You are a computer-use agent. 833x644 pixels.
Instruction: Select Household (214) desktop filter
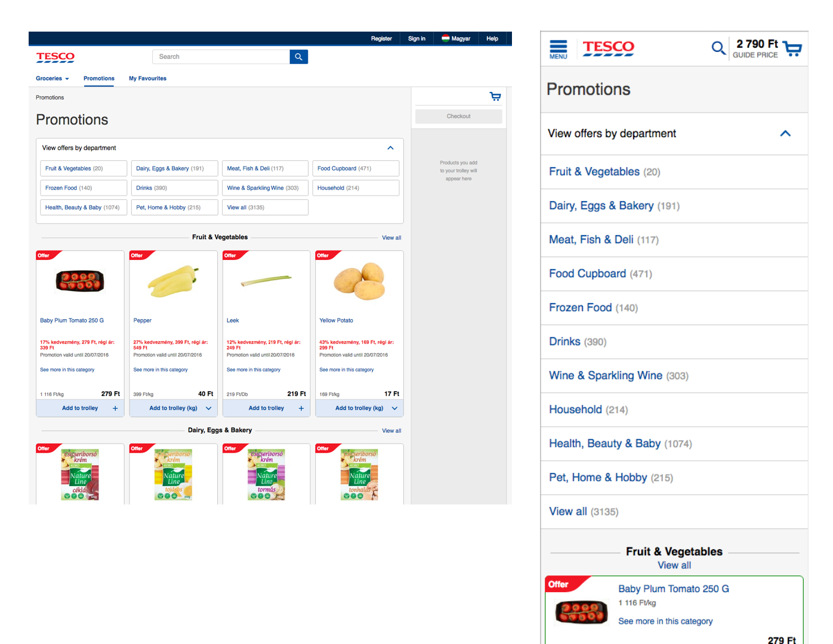pos(356,188)
